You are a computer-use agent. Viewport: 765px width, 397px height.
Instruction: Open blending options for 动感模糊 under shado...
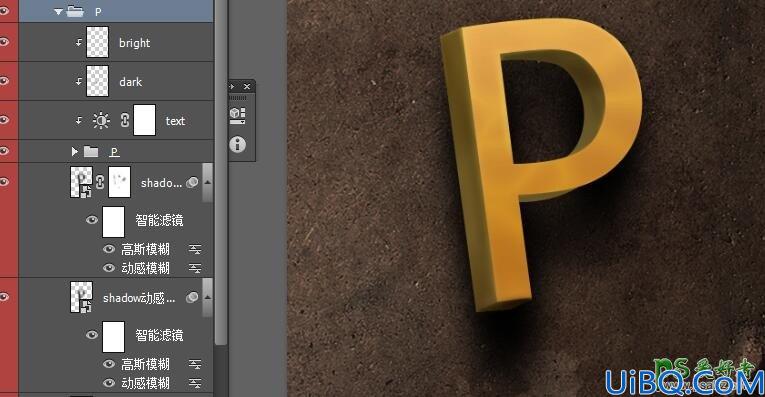pos(195,268)
